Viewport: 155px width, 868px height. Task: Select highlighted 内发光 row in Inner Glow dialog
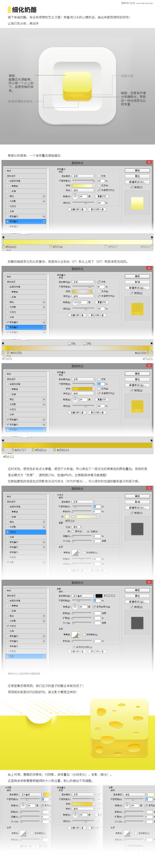[26, 532]
